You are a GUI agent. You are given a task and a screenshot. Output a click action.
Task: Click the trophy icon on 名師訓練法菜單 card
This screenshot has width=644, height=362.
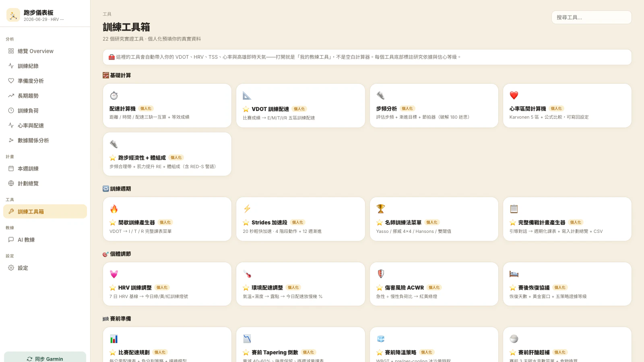pos(381,209)
